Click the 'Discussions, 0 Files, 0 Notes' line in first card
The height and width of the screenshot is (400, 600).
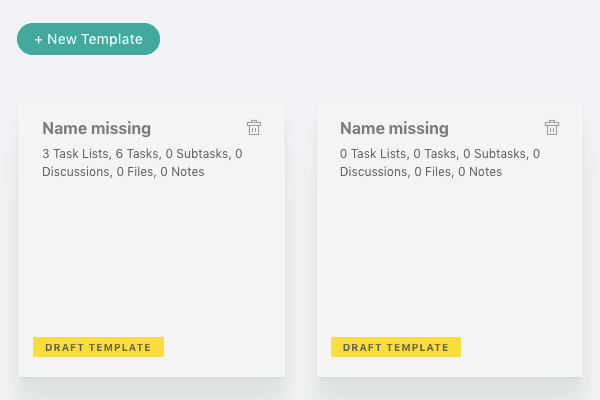pyautogui.click(x=123, y=172)
